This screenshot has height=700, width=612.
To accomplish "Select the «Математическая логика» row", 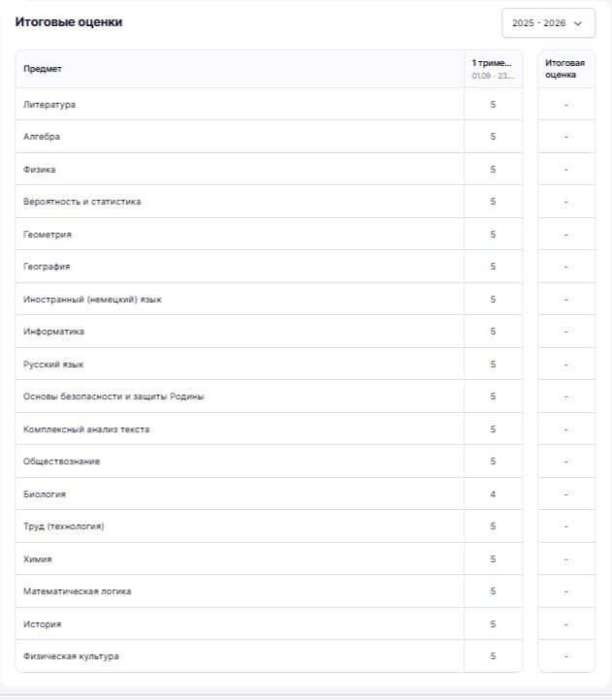I will click(77, 591).
